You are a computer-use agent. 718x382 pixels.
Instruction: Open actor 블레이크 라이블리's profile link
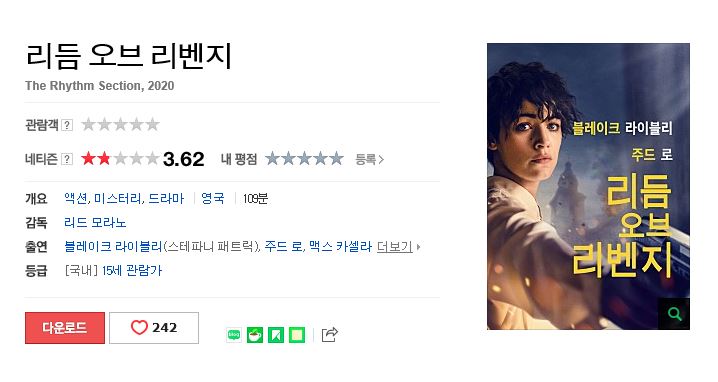[113, 247]
